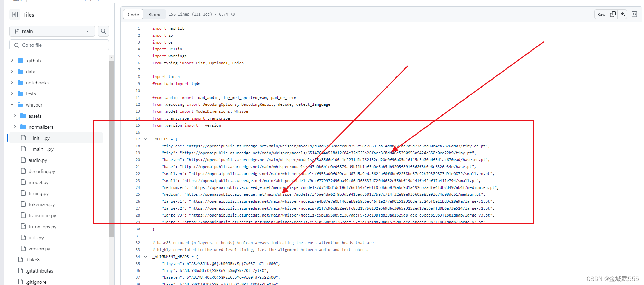
Task: Open the timing.py file
Action: [x=38, y=193]
